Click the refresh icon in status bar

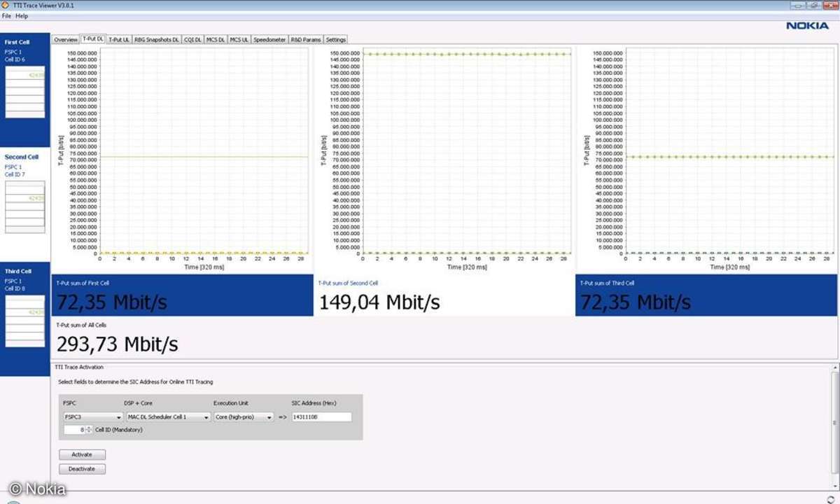(830, 498)
